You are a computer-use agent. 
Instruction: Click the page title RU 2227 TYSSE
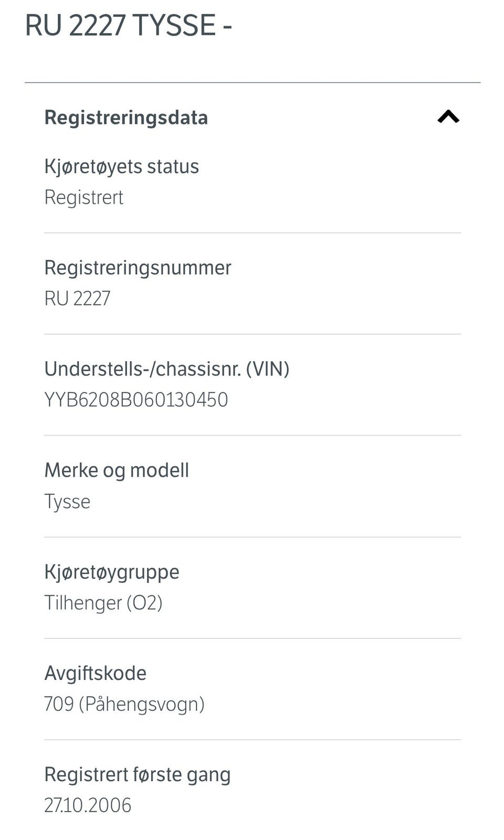128,25
